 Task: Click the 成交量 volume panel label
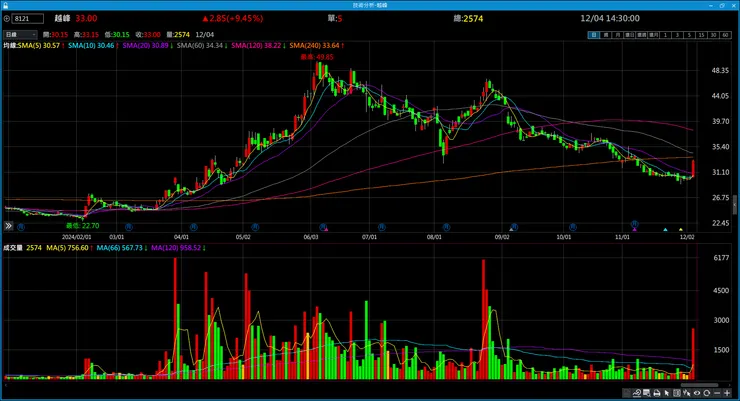(x=13, y=248)
